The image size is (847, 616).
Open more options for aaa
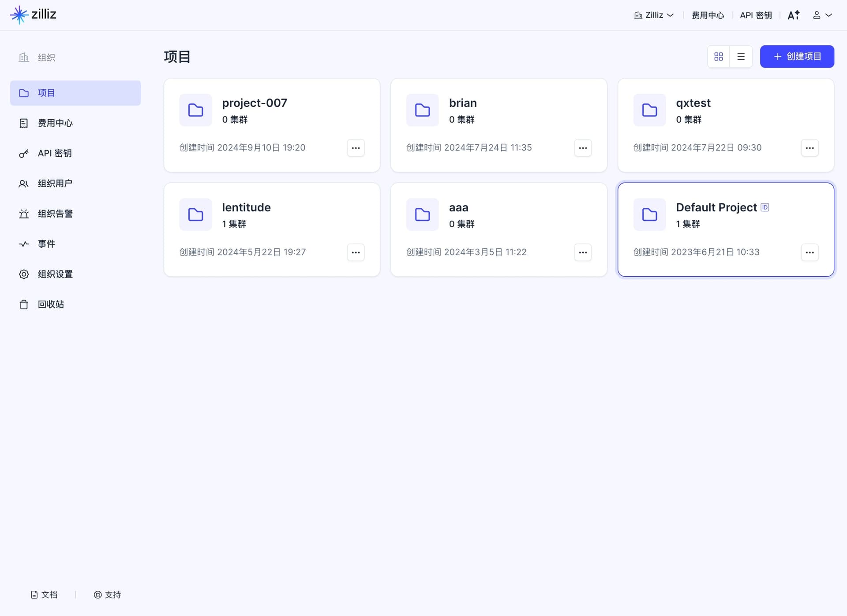(x=583, y=252)
